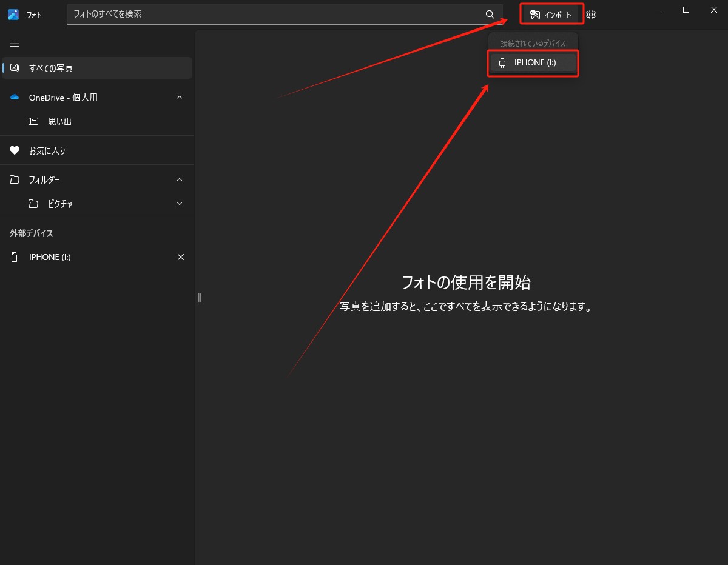Click the Photos app logo icon
Screen dimensions: 728x565
click(13, 15)
